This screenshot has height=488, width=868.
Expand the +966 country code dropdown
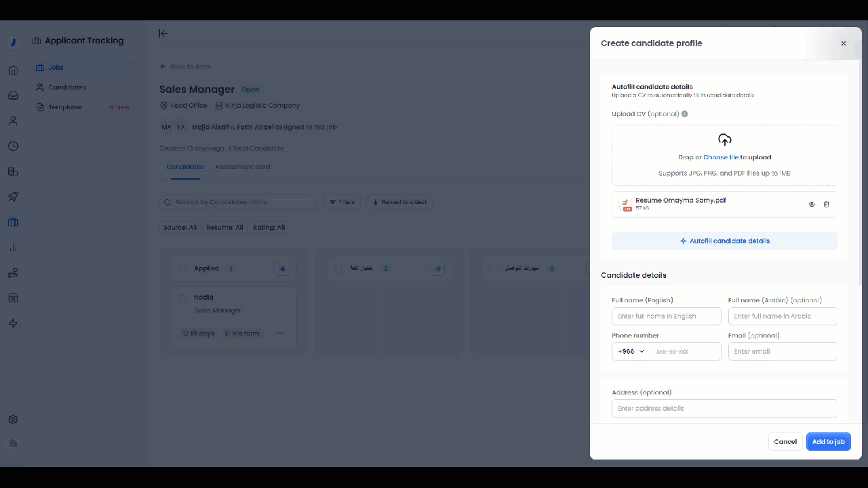(631, 351)
